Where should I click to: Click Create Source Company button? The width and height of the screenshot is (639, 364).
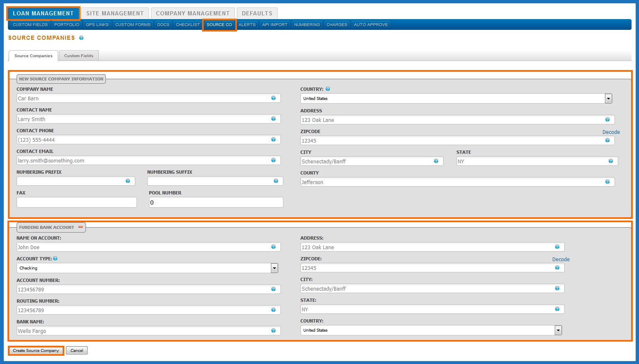[x=36, y=350]
